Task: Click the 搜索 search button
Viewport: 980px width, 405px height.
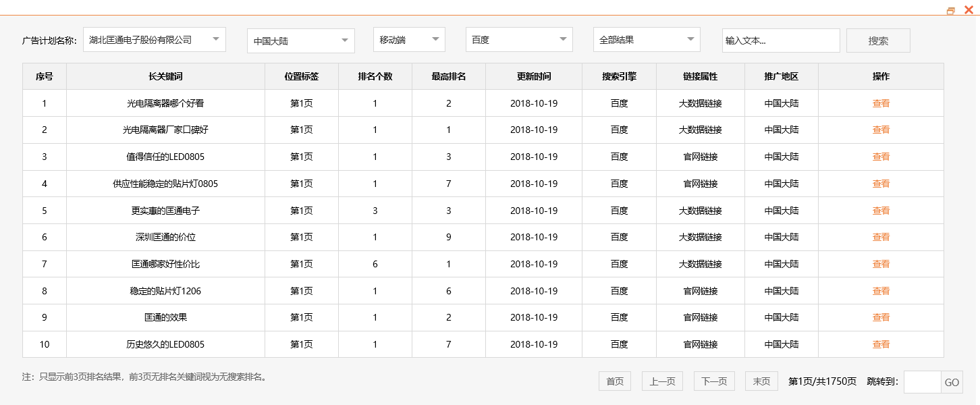Action: [877, 40]
